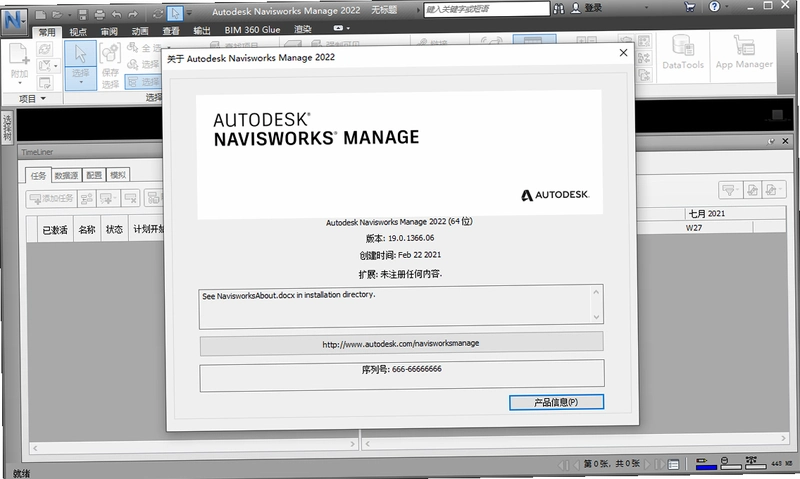Viewport: 800px width, 479px height.
Task: Click the sheet browser icon in status bar
Action: point(673,464)
